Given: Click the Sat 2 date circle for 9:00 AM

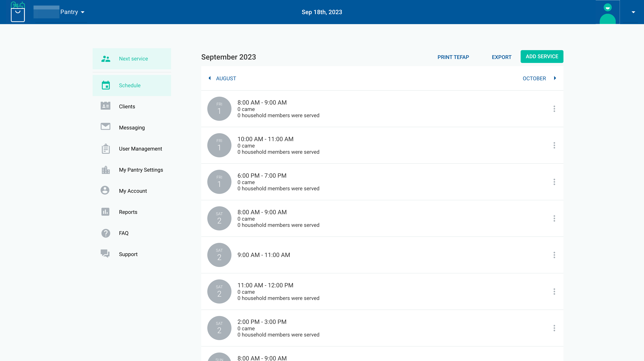Looking at the screenshot, I should coord(219,255).
